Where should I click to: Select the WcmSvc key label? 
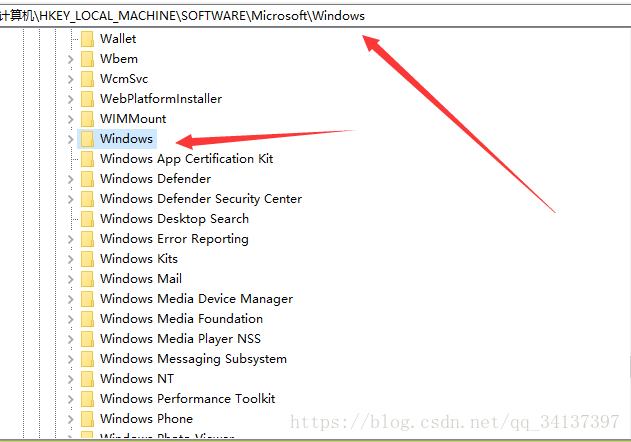(x=124, y=78)
